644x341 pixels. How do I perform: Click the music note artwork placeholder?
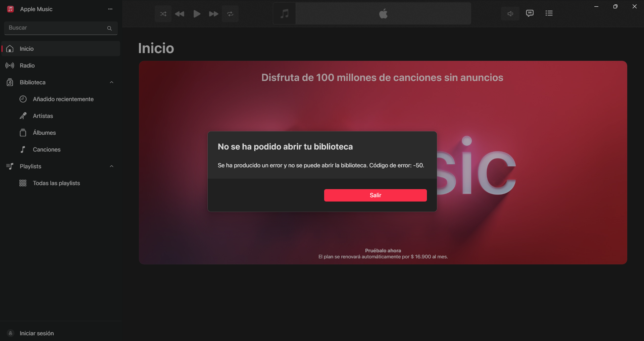(x=285, y=13)
